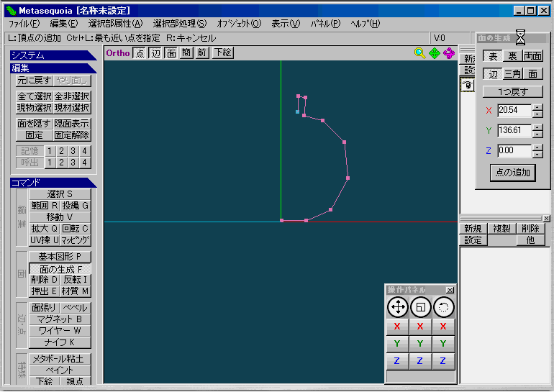
Task: Click 複製 in material panel
Action: tap(501, 229)
